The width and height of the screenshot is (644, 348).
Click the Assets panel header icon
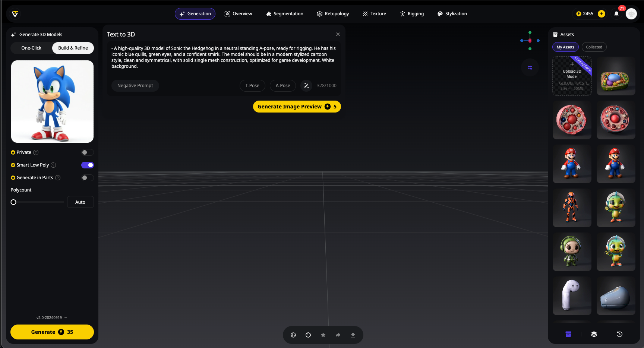pos(555,35)
